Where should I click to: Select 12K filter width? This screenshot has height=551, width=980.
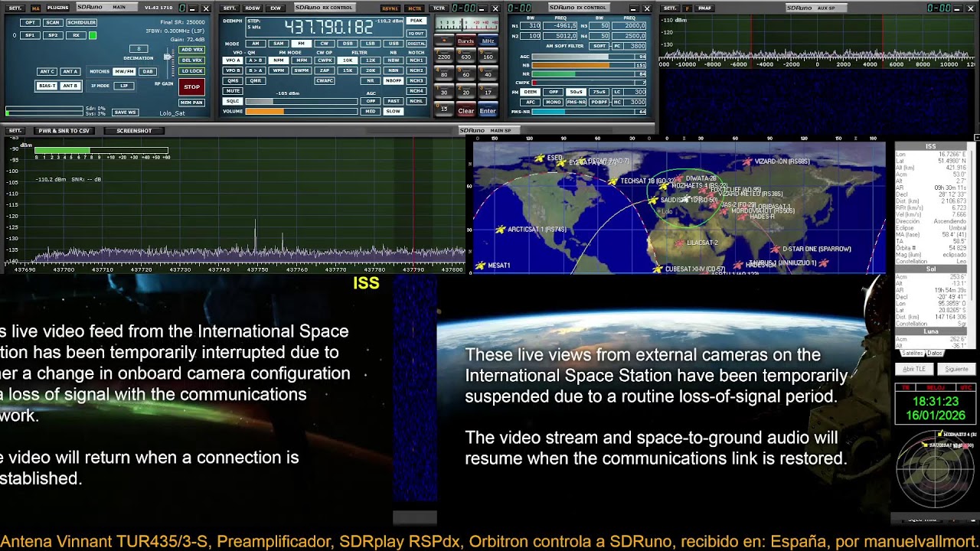pyautogui.click(x=371, y=60)
